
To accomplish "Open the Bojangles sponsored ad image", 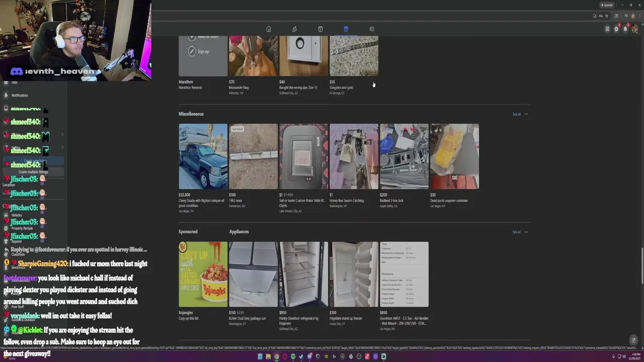I will [203, 275].
